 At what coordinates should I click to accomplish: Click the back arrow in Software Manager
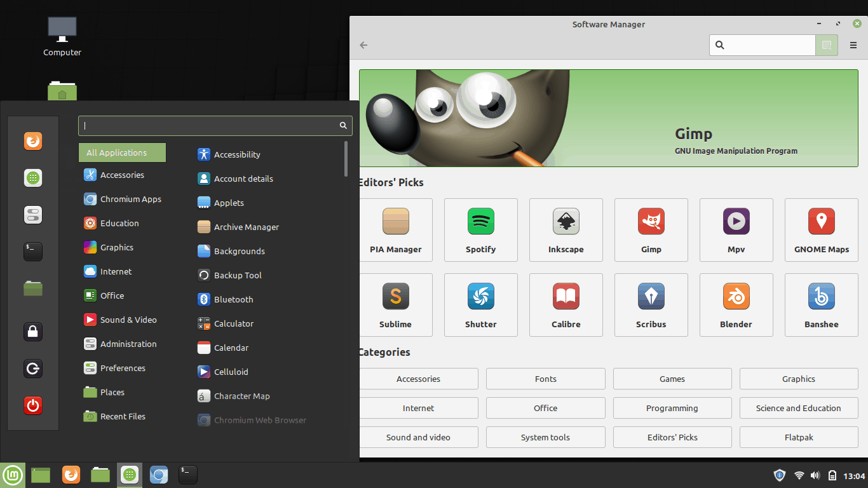point(363,45)
